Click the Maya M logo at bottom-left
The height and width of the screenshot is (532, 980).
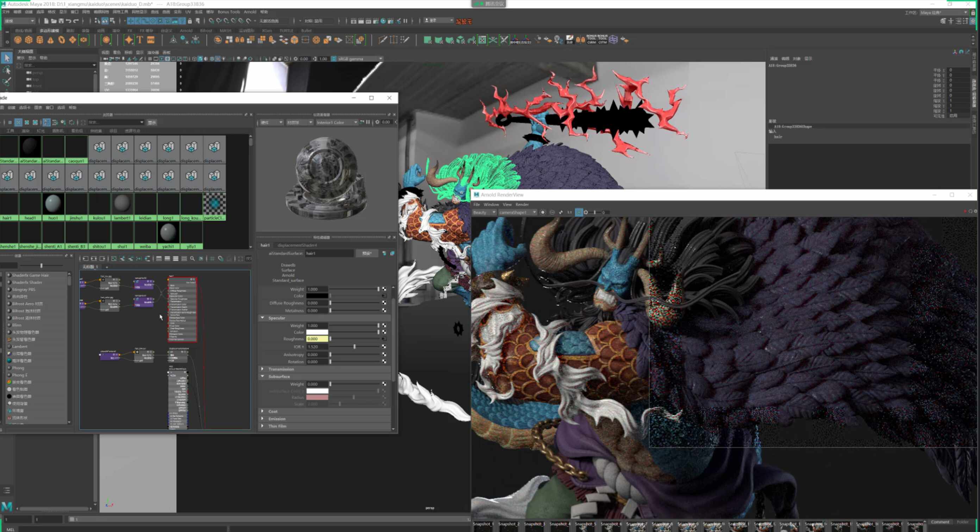(x=7, y=507)
